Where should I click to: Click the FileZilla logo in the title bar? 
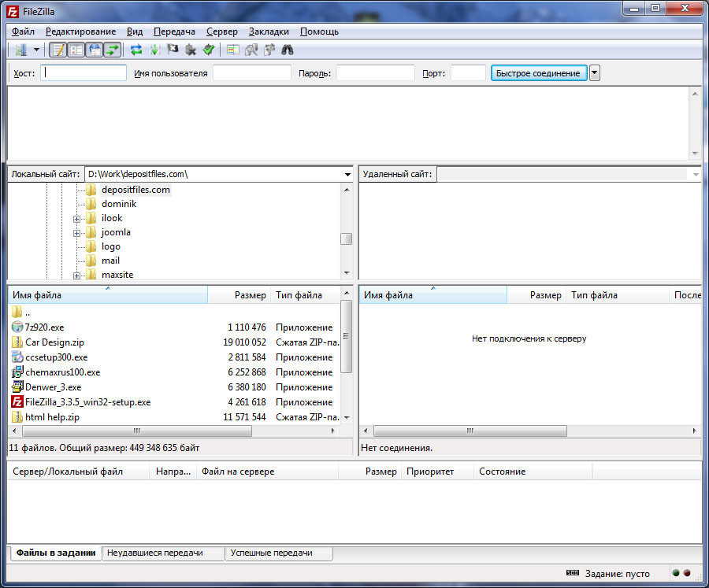(13, 11)
